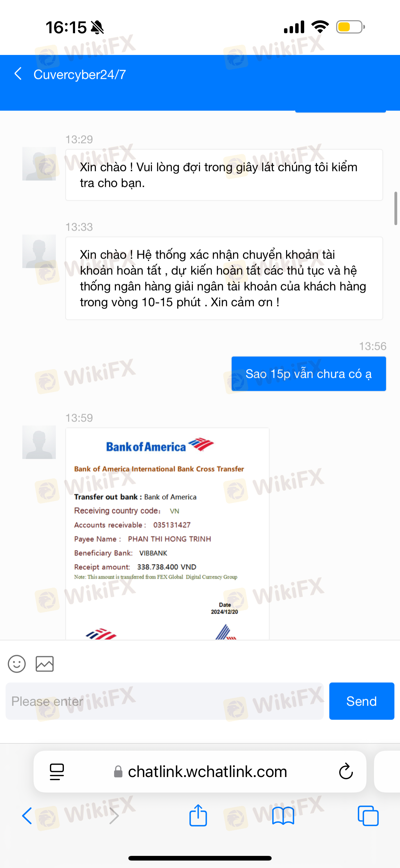400x868 pixels.
Task: Open the emoji picker smiley icon
Action: (x=17, y=664)
